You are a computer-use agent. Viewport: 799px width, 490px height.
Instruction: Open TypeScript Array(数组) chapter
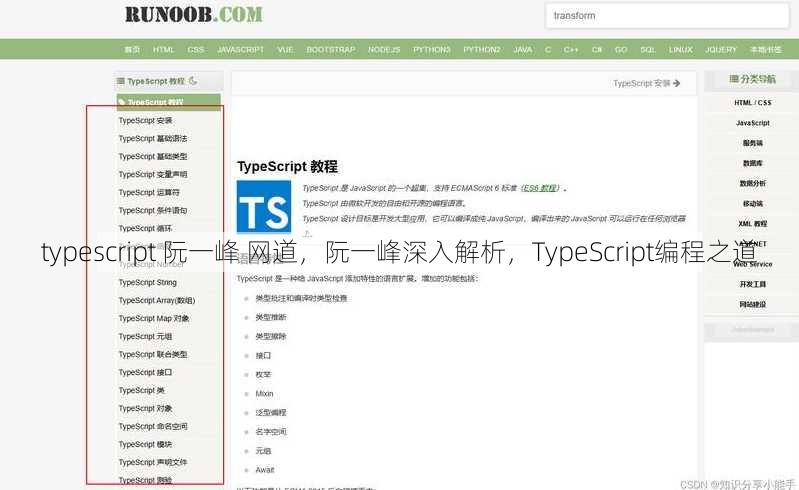tap(156, 301)
